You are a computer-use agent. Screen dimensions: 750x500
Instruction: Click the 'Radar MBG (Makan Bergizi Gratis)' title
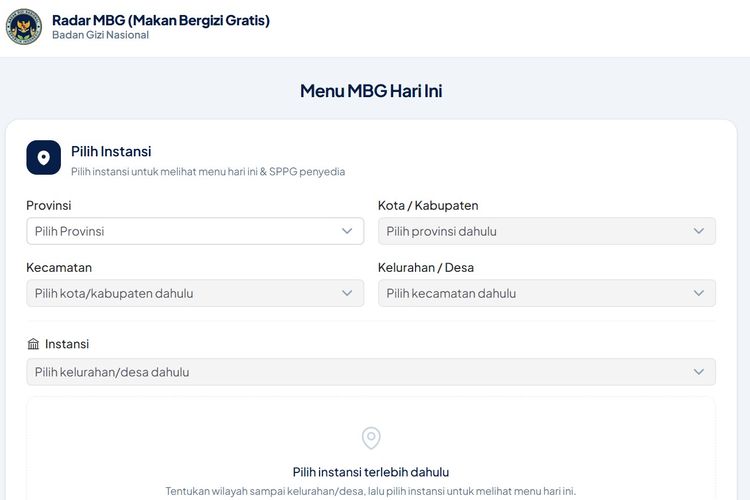click(x=161, y=21)
